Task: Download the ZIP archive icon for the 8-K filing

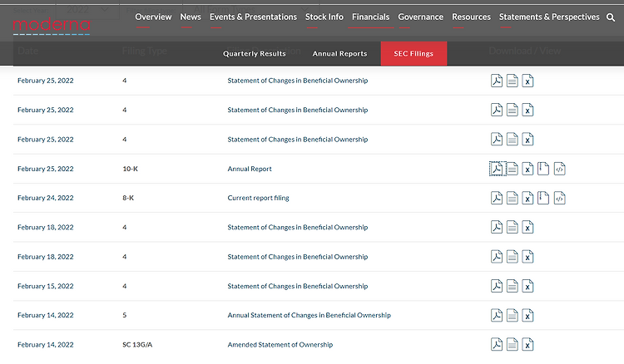Action: tap(543, 198)
